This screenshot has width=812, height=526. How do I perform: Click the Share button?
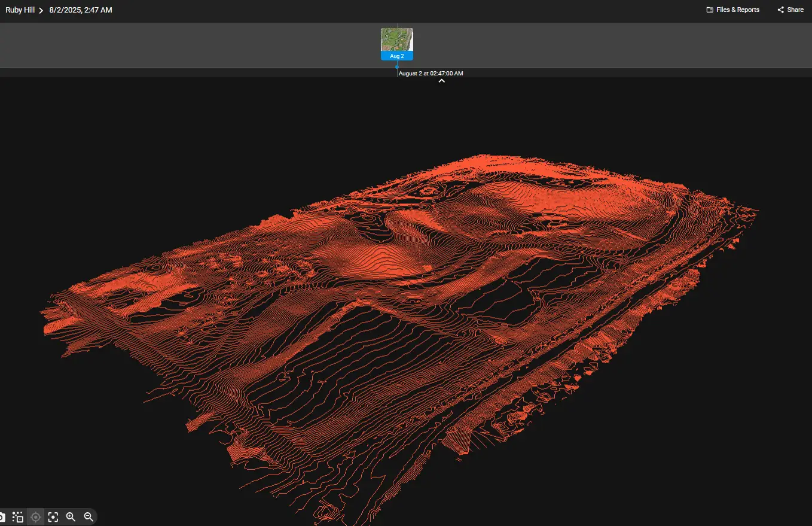(x=790, y=10)
